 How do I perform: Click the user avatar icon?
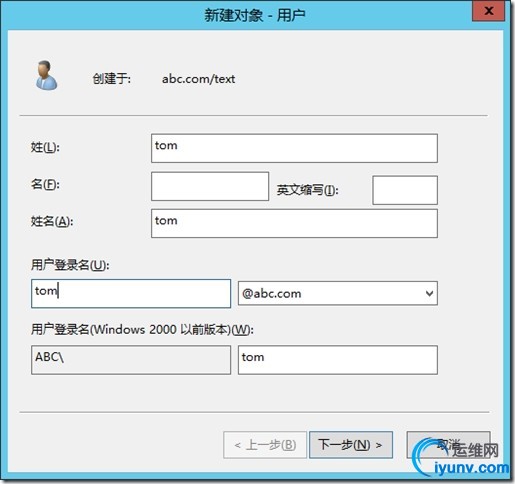tap(46, 75)
